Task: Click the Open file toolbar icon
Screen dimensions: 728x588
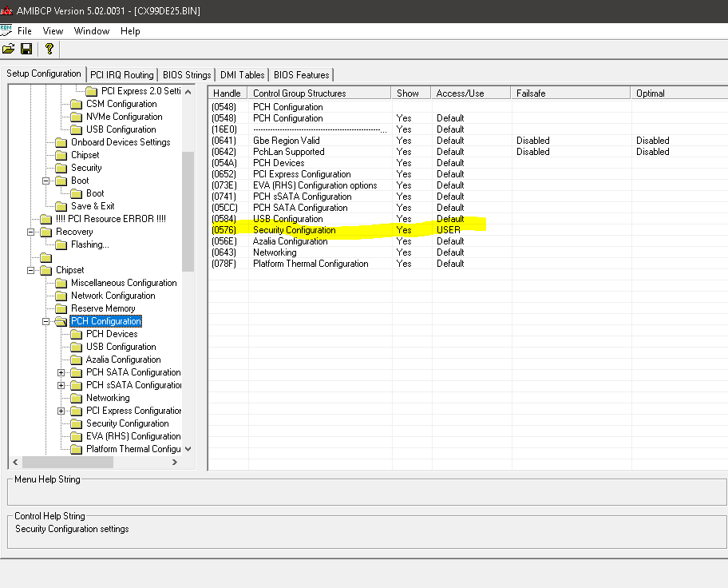Action: [8, 49]
